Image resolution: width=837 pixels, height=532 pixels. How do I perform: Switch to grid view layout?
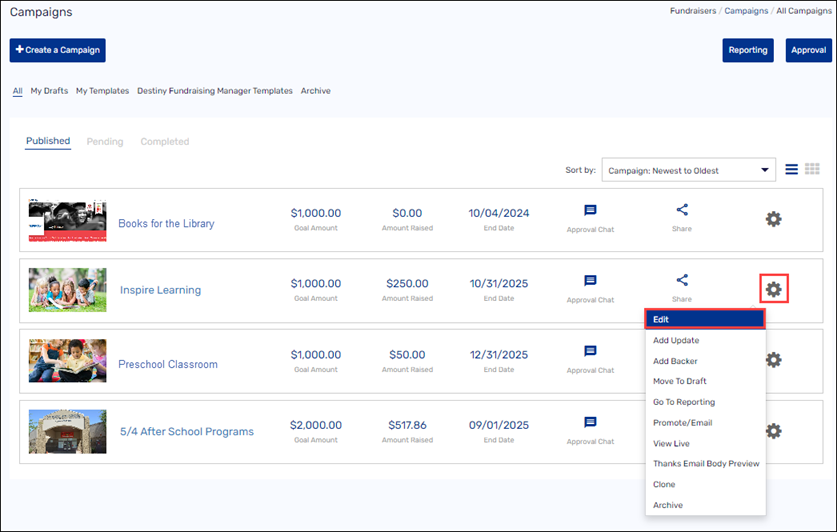click(x=812, y=170)
